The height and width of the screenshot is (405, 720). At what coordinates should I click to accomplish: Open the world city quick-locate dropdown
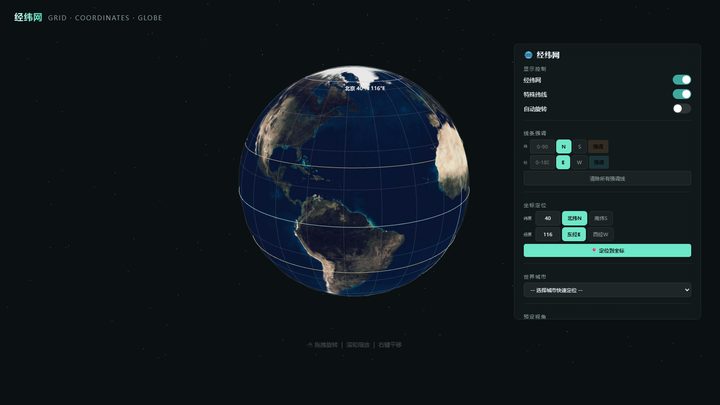tap(607, 290)
